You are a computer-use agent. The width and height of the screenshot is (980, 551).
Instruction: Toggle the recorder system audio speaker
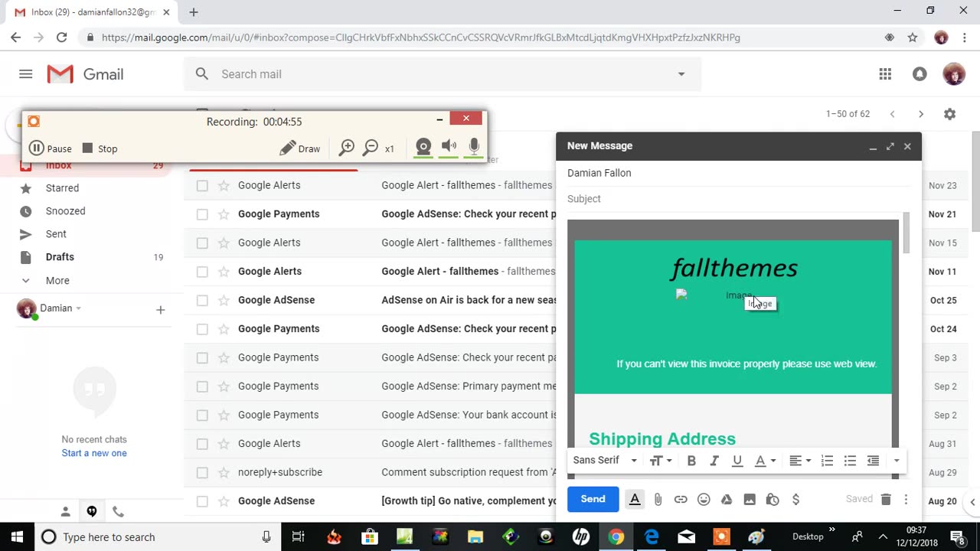(x=449, y=147)
